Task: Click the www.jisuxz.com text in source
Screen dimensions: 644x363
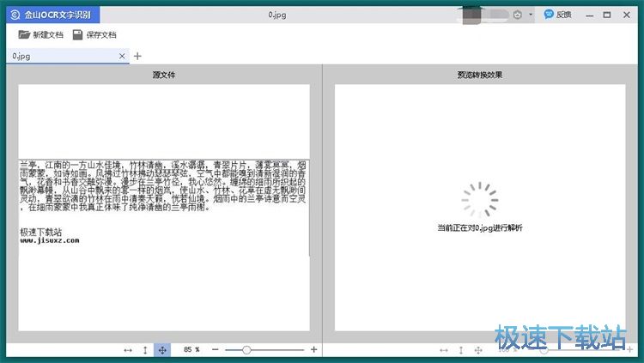Action: coord(50,240)
